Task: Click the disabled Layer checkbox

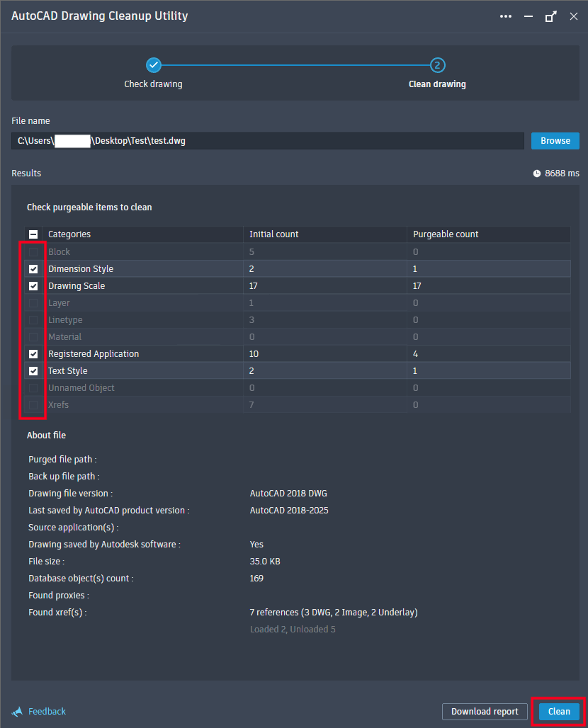Action: point(33,303)
